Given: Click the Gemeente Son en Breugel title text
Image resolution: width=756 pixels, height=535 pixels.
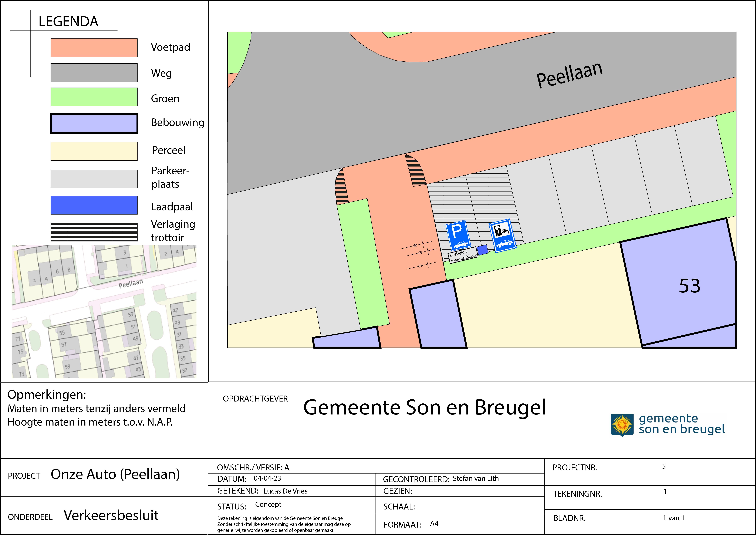Looking at the screenshot, I should click(424, 407).
